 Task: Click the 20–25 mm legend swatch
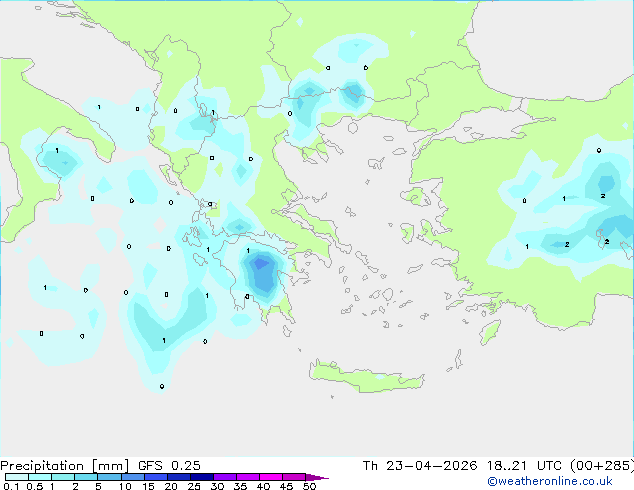178,477
